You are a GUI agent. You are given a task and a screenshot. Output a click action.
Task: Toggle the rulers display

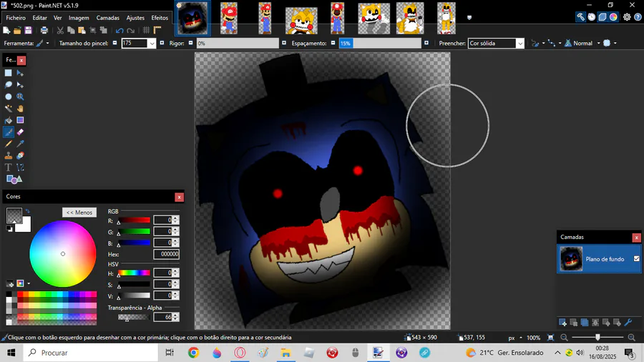pos(157,30)
